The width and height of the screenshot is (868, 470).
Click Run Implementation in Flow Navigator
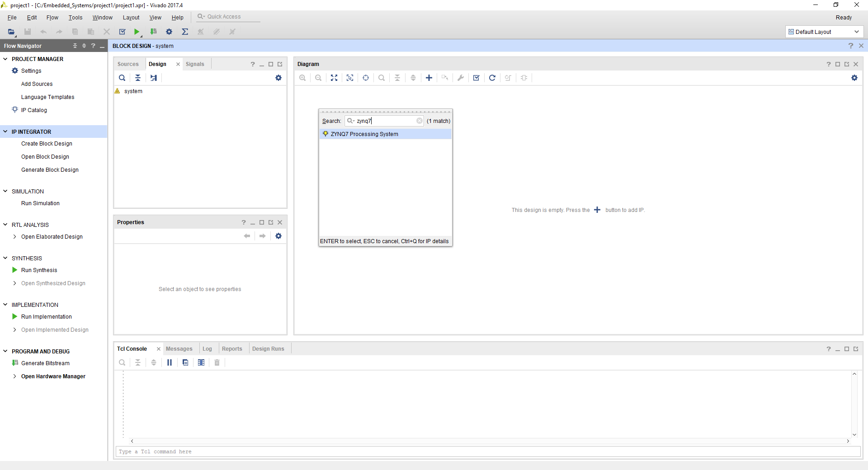[x=47, y=317]
